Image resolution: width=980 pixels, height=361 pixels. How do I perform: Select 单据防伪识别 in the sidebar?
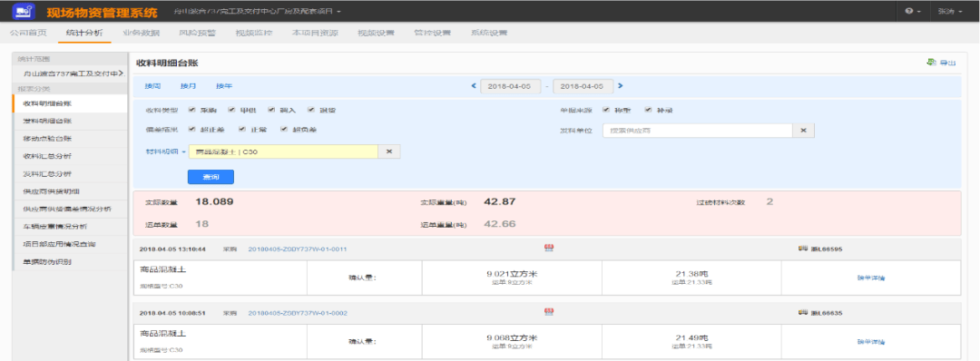70,262
